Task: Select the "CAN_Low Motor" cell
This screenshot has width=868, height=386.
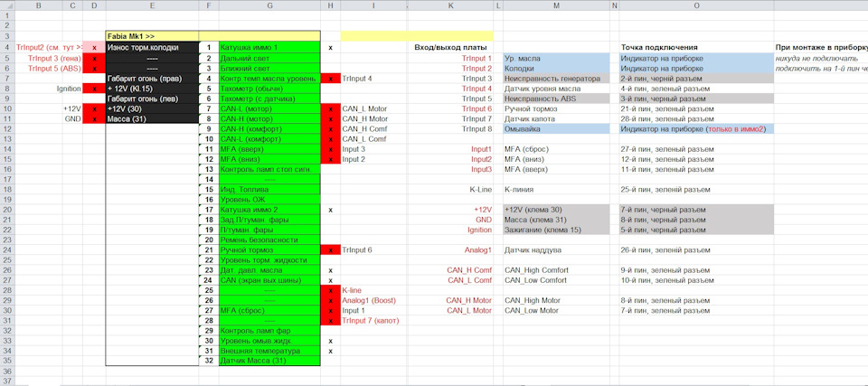Action: [556, 311]
